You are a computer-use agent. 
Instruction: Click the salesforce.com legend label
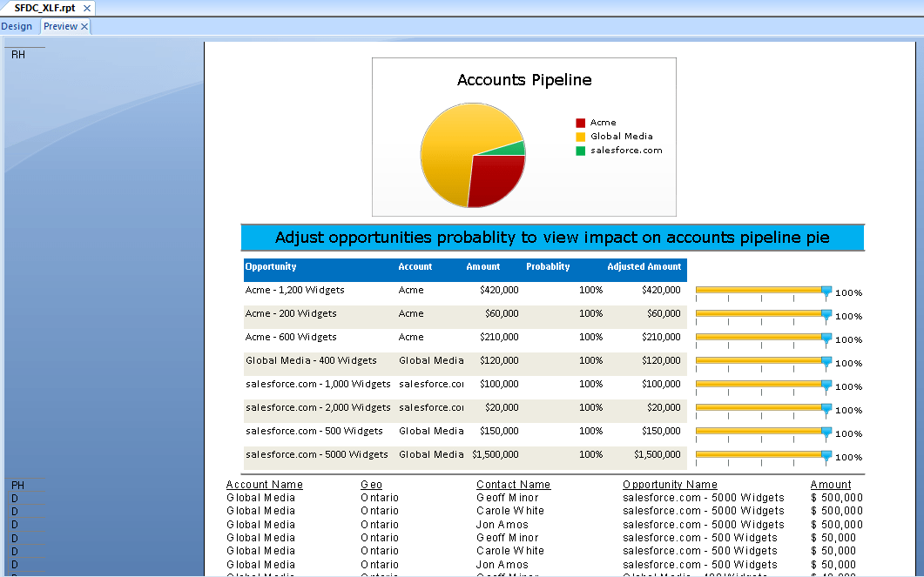pyautogui.click(x=626, y=151)
